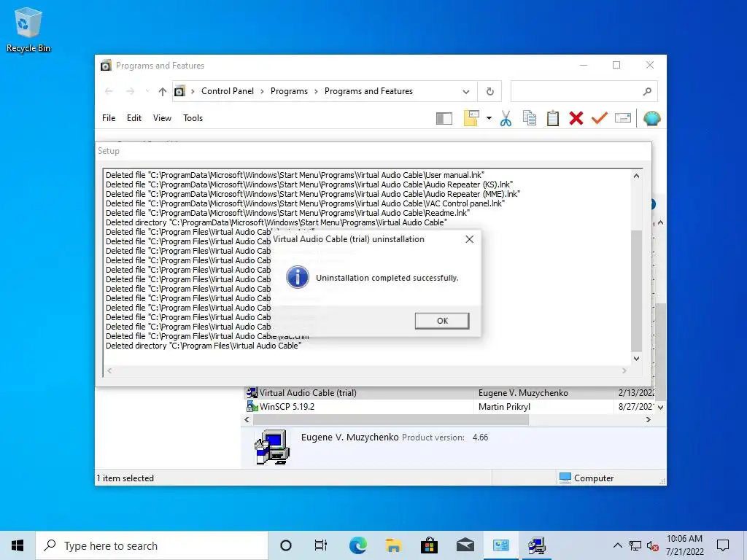Open the Views dropdown arrow

click(489, 118)
